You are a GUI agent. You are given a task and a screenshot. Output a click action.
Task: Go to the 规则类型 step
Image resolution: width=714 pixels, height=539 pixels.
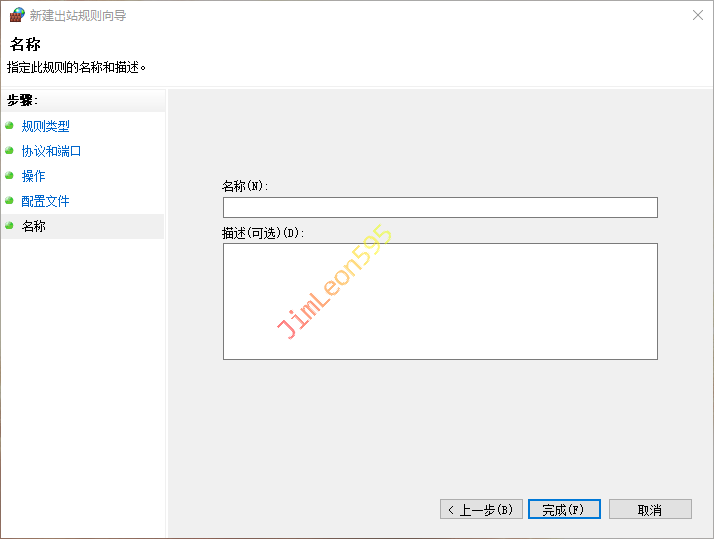click(45, 126)
